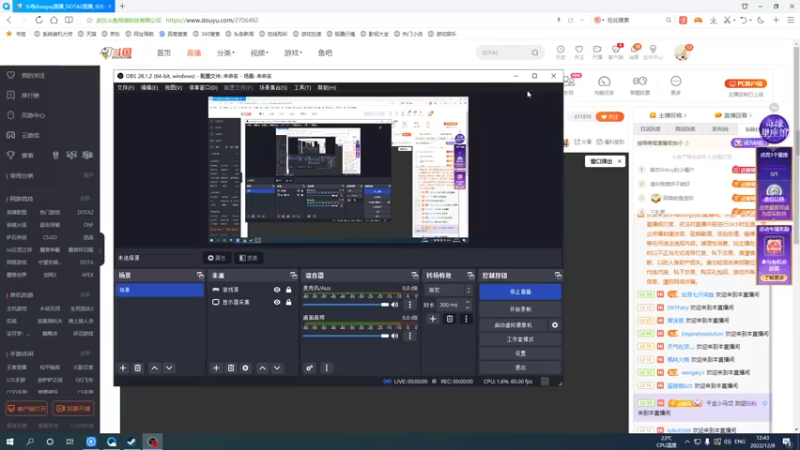Undock the Scenes panel
The width and height of the screenshot is (800, 450).
coord(200,276)
